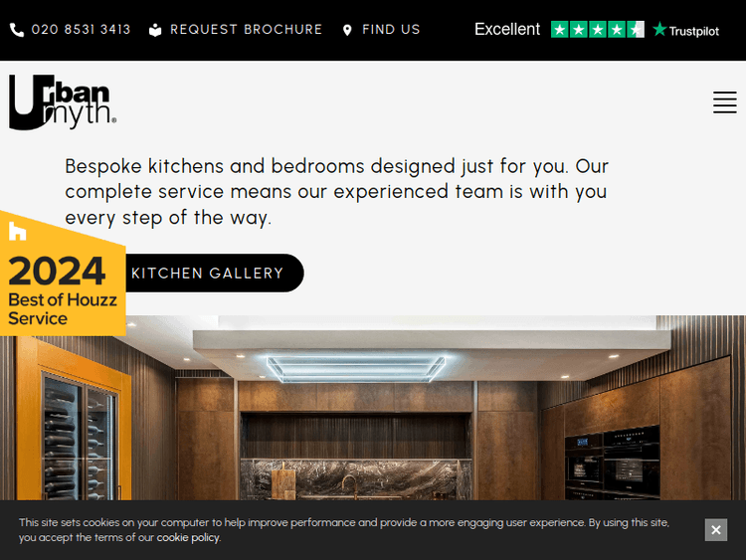This screenshot has width=746, height=560.
Task: Dismiss the cookie banner with X
Action: (716, 530)
